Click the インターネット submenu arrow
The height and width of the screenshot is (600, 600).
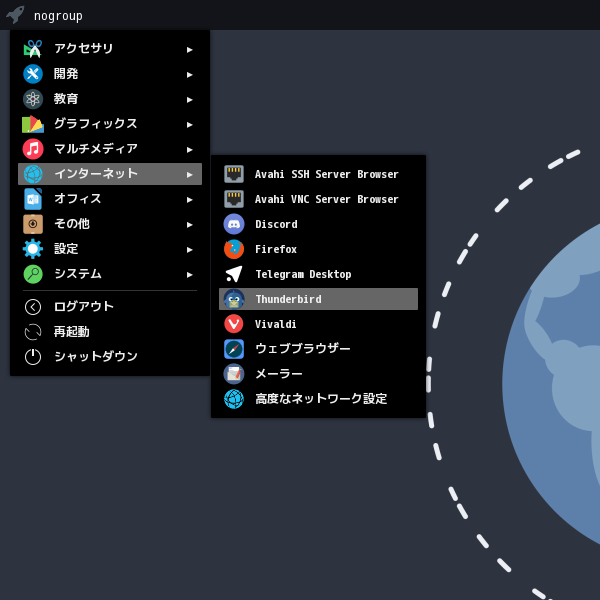[x=189, y=174]
